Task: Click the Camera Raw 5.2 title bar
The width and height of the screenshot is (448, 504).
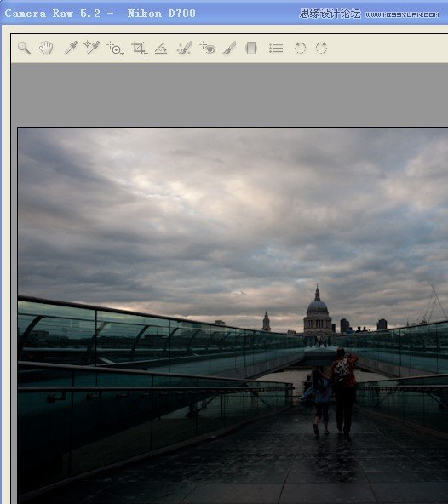Action: [x=100, y=13]
